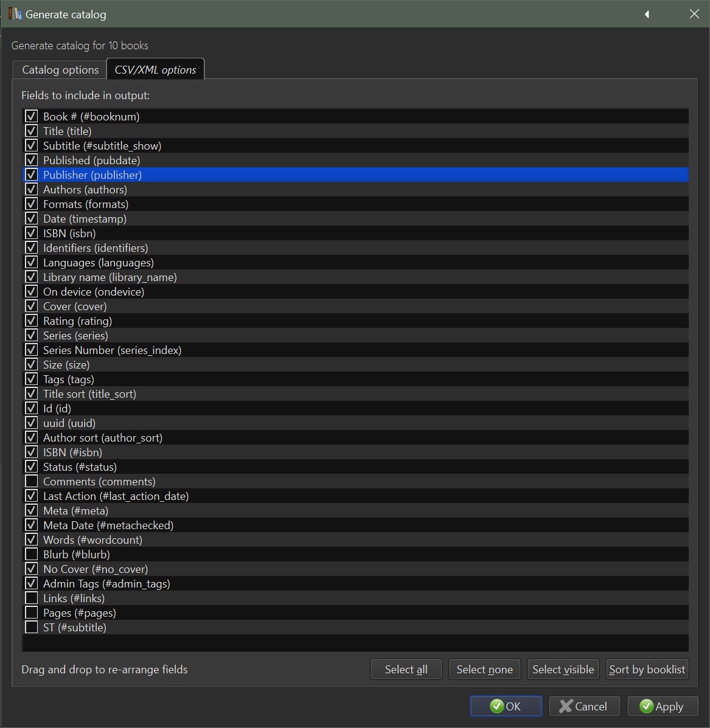Confirm with the OK button
Screen dimensions: 710x728
(506, 706)
